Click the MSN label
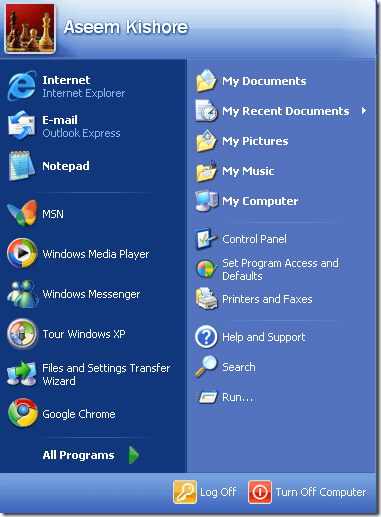Screen dimensions: 381x517 coord(53,214)
